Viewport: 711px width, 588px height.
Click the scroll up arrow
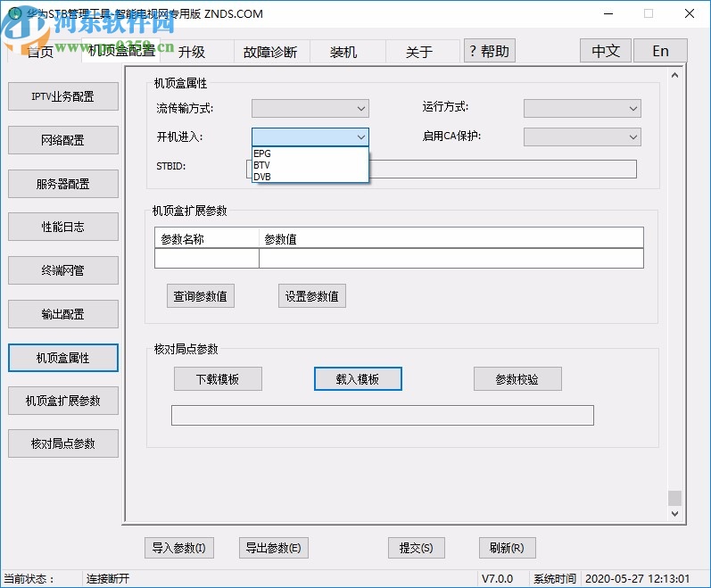674,75
